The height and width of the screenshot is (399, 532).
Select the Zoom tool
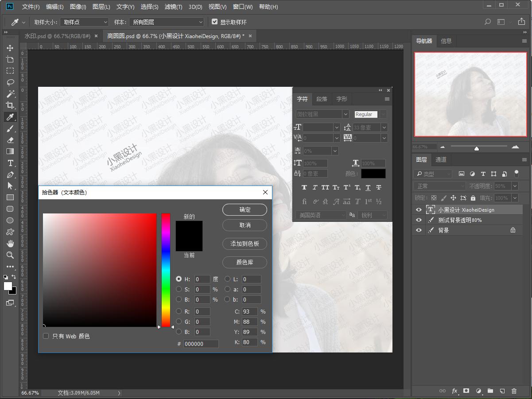(10, 255)
